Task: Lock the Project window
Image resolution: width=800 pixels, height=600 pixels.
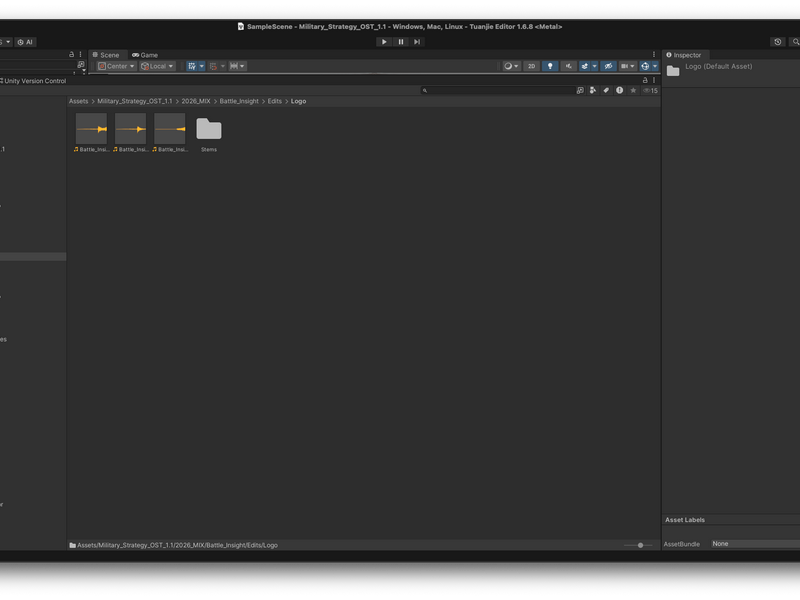Action: (645, 80)
